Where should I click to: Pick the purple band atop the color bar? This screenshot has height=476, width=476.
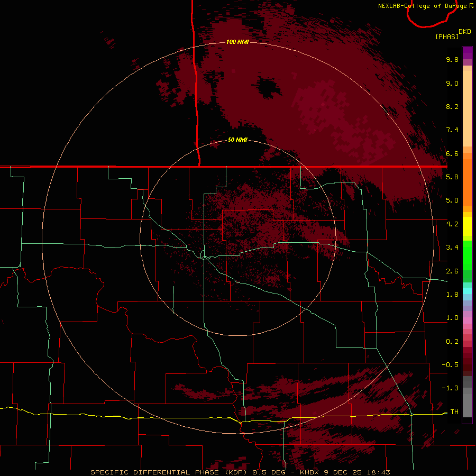click(467, 53)
